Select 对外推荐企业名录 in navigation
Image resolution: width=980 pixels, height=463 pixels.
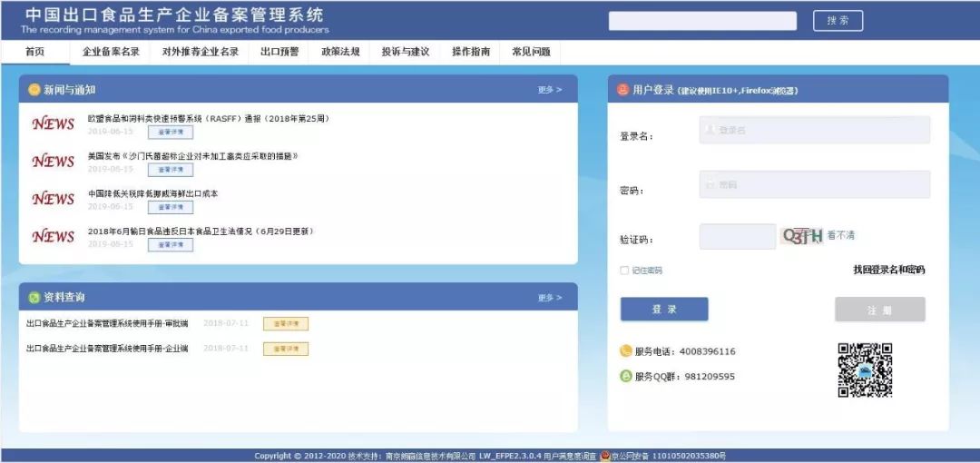pos(200,52)
